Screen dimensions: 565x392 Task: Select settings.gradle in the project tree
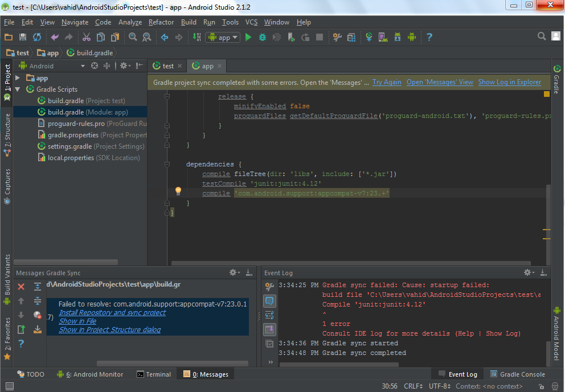pos(69,146)
